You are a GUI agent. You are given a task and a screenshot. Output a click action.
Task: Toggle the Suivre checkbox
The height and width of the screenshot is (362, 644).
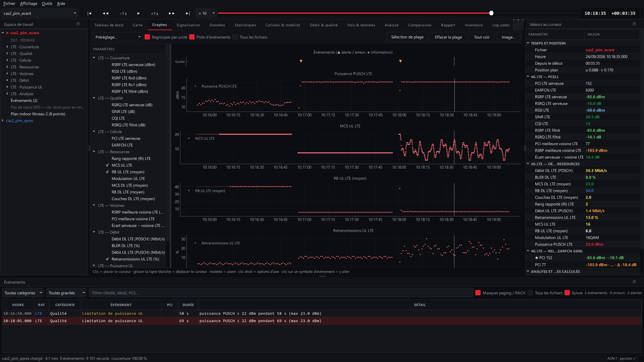pyautogui.click(x=567, y=293)
